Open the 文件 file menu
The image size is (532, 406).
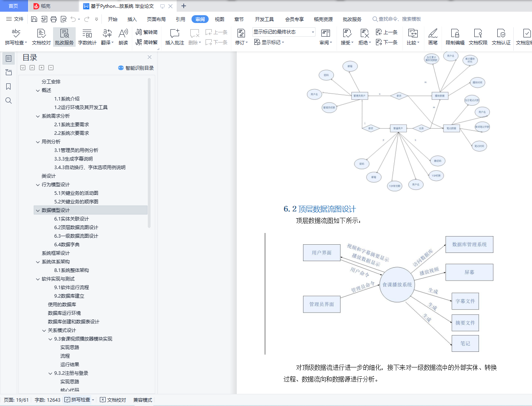click(x=15, y=19)
